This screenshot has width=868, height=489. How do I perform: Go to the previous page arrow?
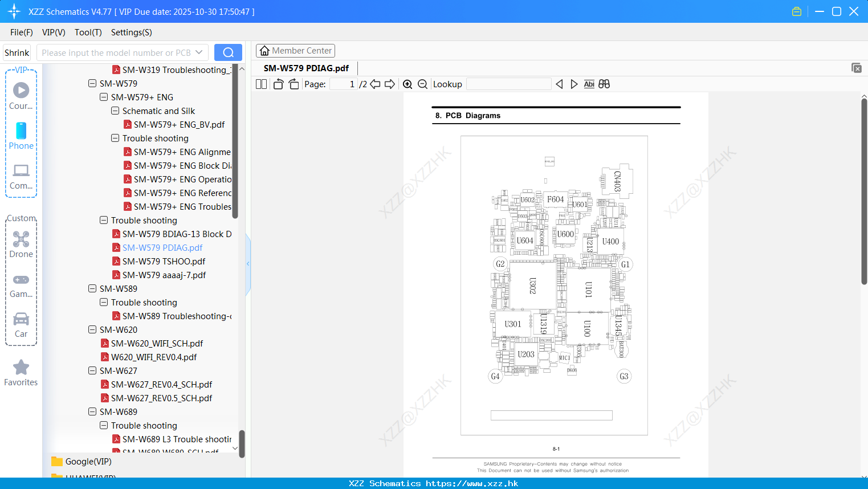375,84
